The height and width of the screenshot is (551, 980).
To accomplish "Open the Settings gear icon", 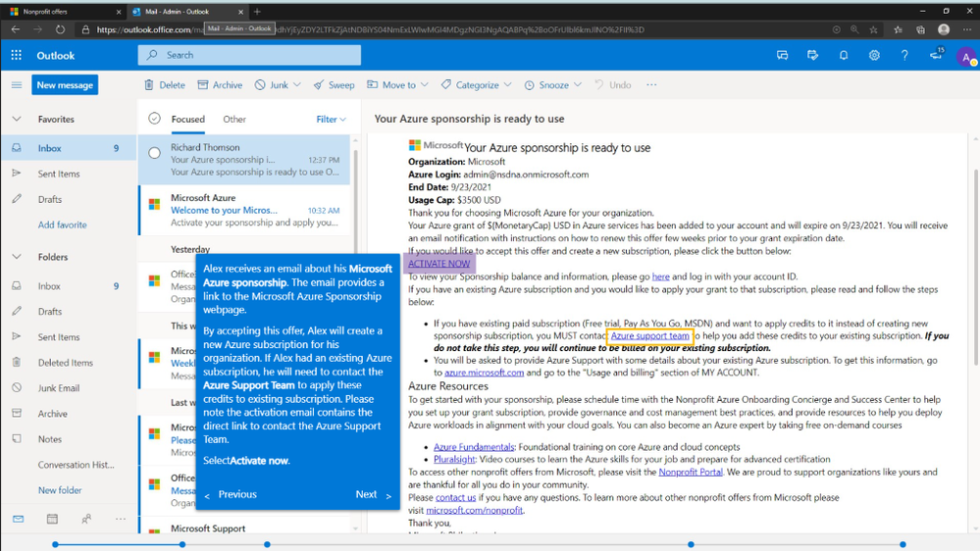I will (874, 55).
